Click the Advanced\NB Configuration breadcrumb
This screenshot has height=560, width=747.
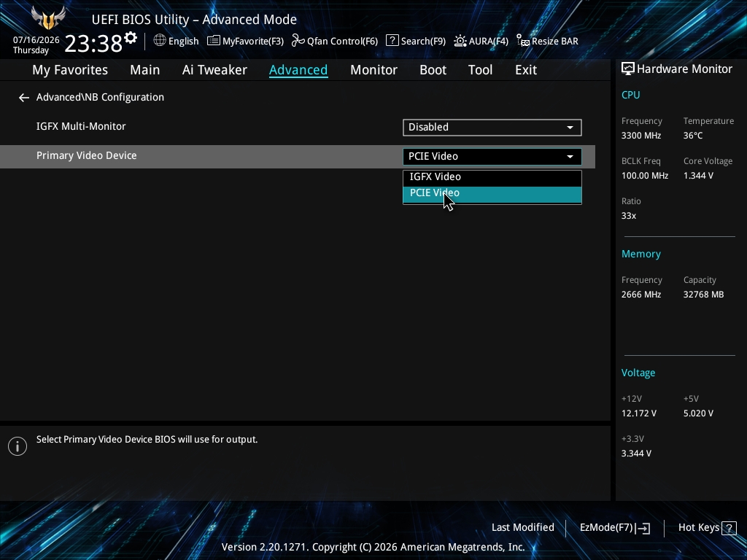100,97
